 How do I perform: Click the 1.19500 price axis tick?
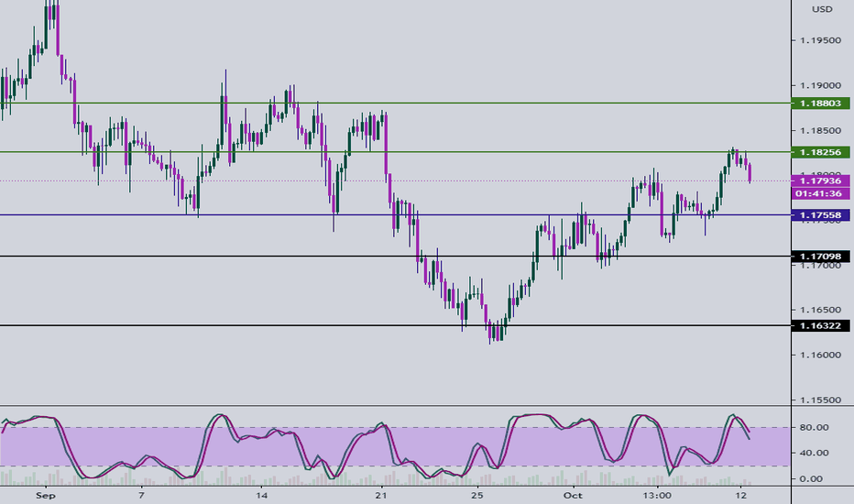coord(820,40)
